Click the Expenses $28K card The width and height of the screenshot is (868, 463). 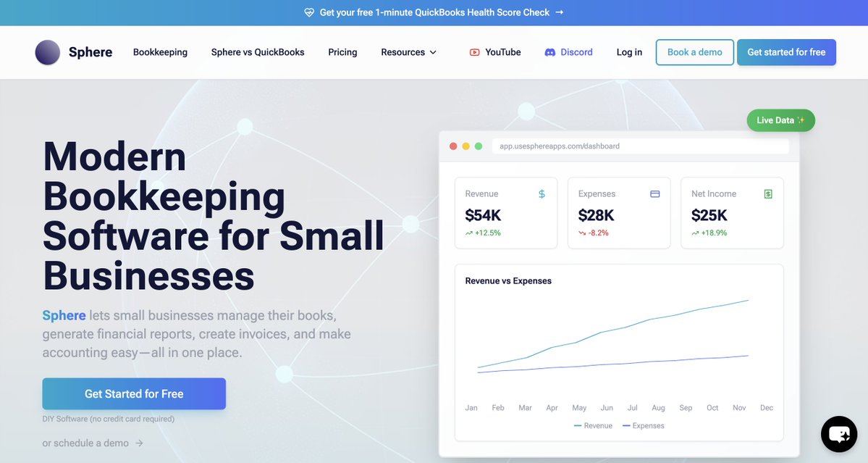(619, 213)
